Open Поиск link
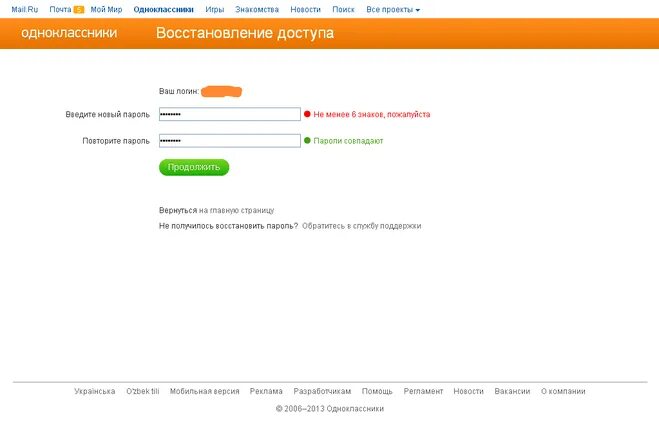The image size is (659, 432). point(343,9)
